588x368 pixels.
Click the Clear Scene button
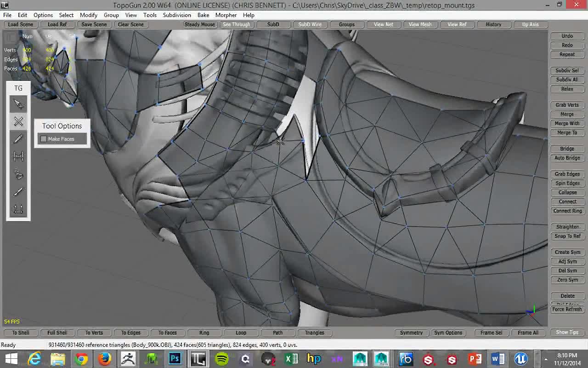[x=131, y=24]
